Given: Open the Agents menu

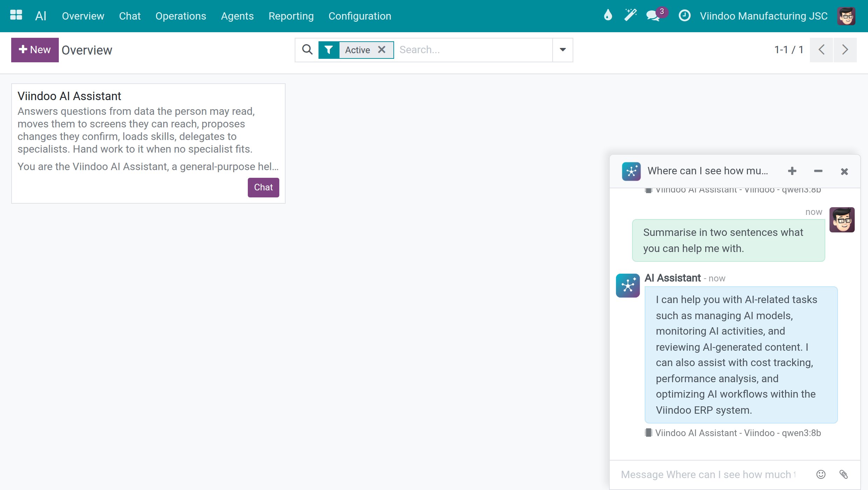Looking at the screenshot, I should coord(237,16).
